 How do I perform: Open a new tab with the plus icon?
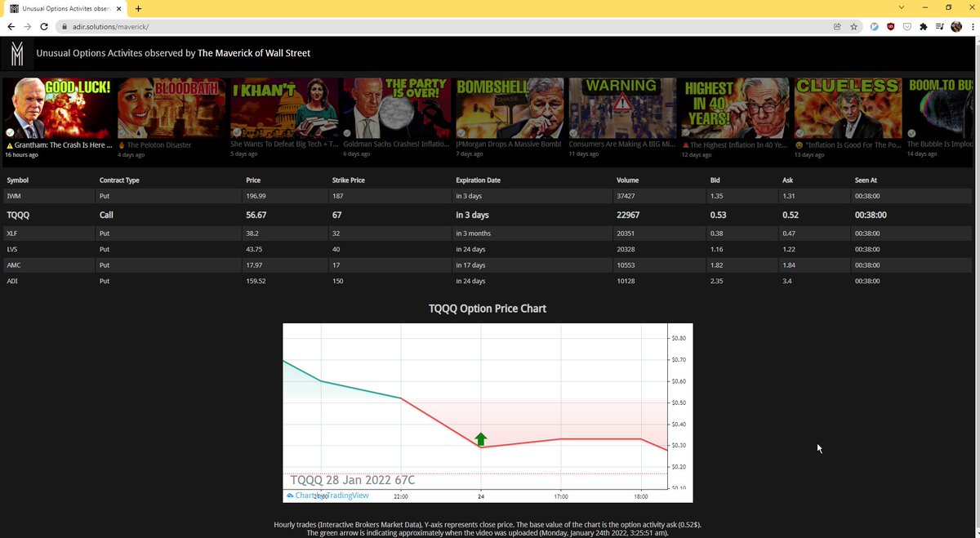(138, 8)
